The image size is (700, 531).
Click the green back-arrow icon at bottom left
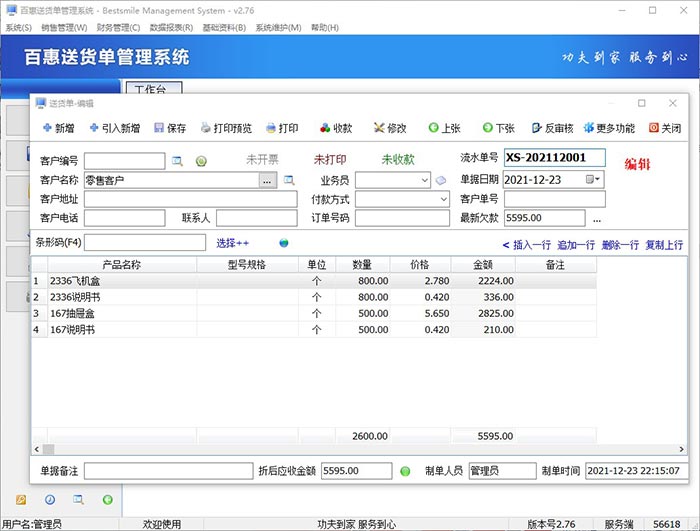pyautogui.click(x=108, y=500)
